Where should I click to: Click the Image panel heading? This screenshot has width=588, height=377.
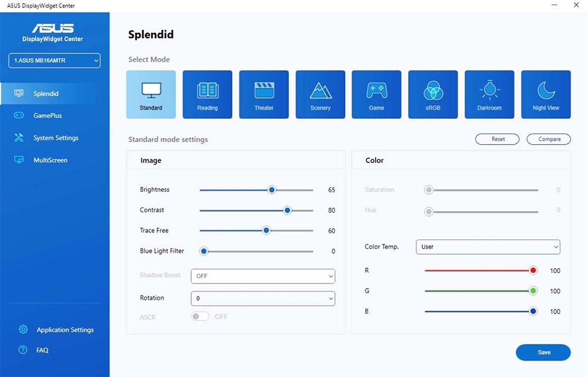(151, 161)
